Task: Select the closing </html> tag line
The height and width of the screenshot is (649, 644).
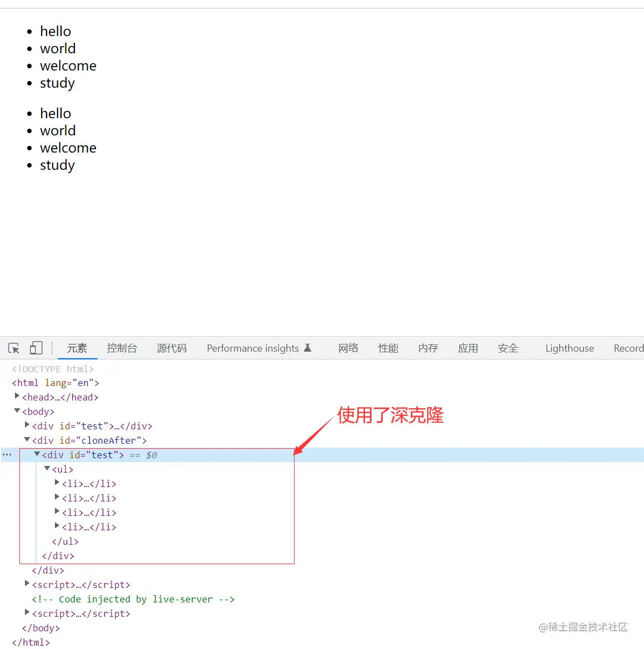Action: click(x=31, y=642)
